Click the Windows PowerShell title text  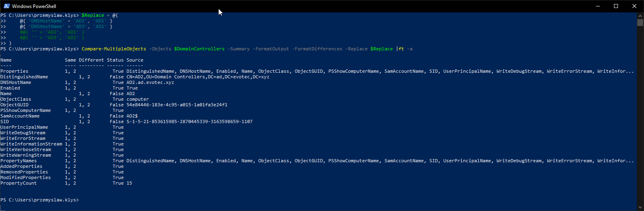(x=34, y=6)
